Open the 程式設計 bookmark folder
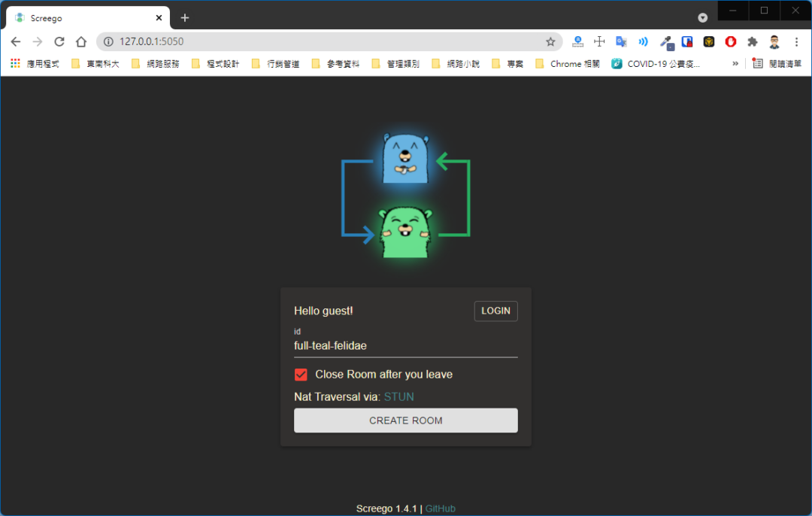Viewport: 812px width, 516px height. click(216, 64)
